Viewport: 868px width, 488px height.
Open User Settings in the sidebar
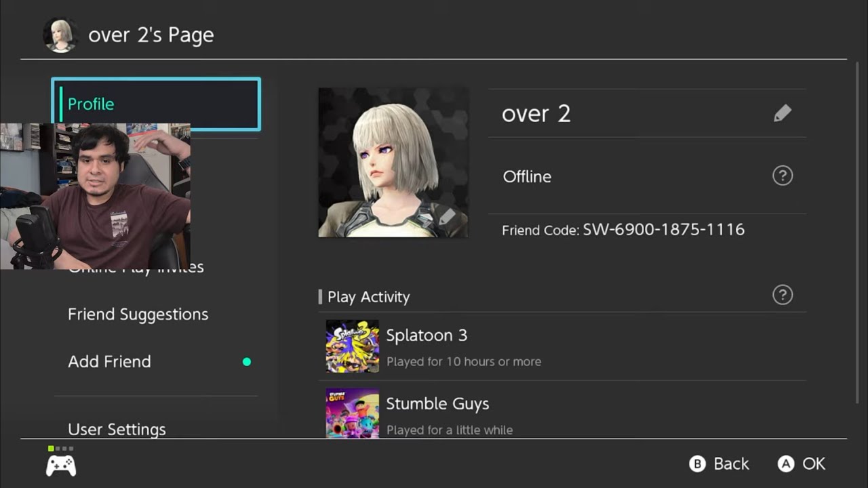pos(117,429)
